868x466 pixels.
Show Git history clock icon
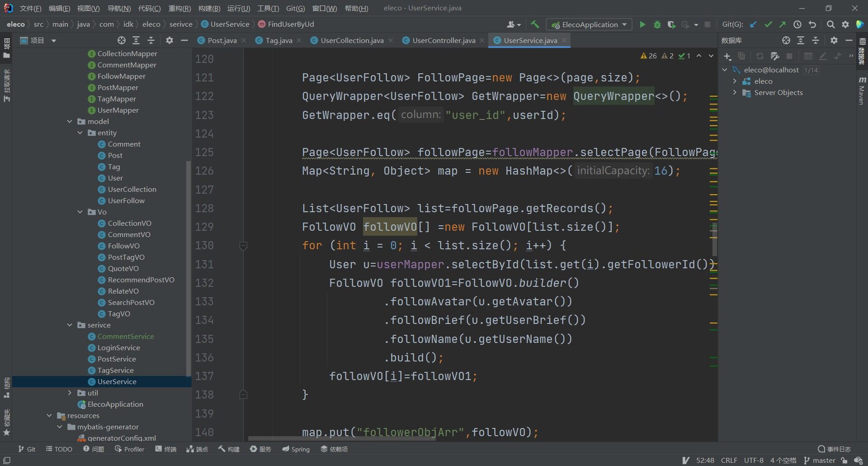tap(797, 24)
